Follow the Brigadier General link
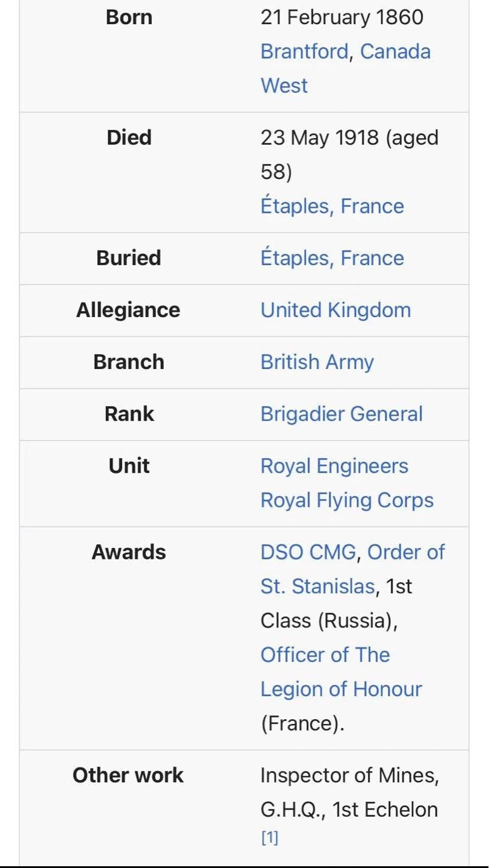Viewport: 489px width, 868px height. (341, 414)
